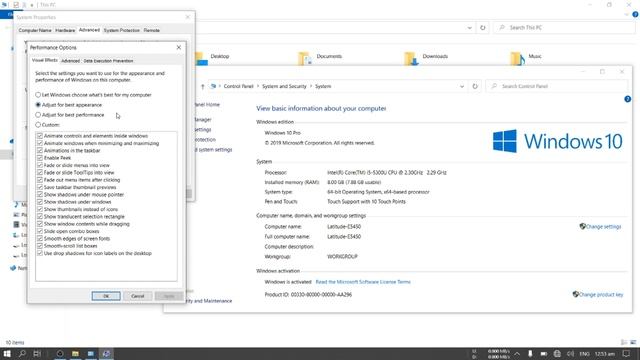This screenshot has height=360, width=640.
Task: Refresh the This PC explorer window
Action: coord(483,28)
